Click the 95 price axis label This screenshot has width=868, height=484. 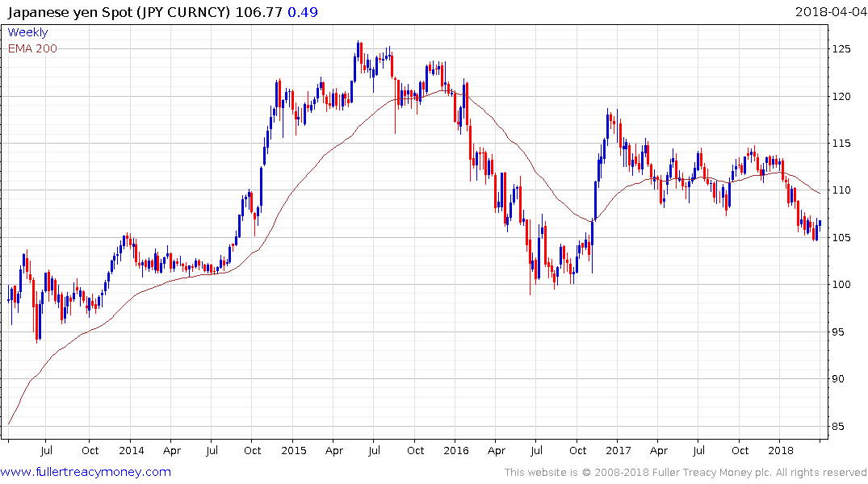point(838,332)
